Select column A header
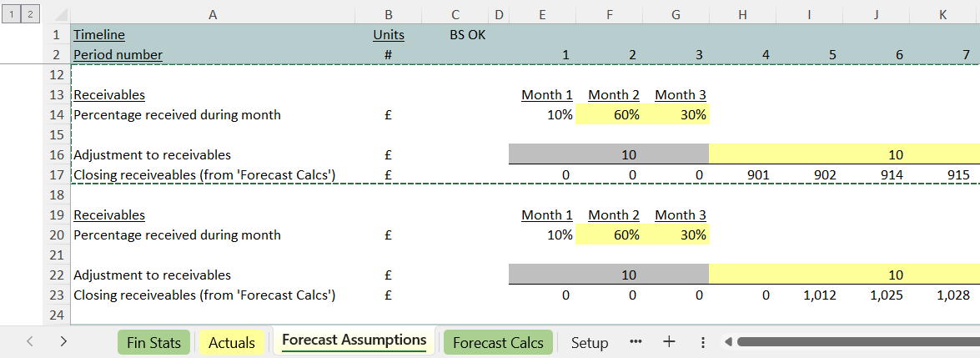Screen dimensions: 980x358 point(212,14)
